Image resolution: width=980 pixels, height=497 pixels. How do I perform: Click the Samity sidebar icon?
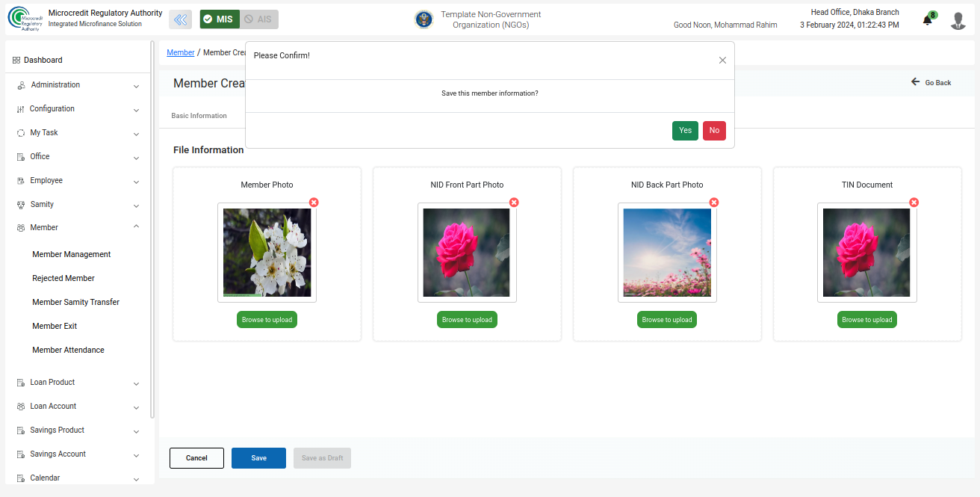click(x=21, y=205)
